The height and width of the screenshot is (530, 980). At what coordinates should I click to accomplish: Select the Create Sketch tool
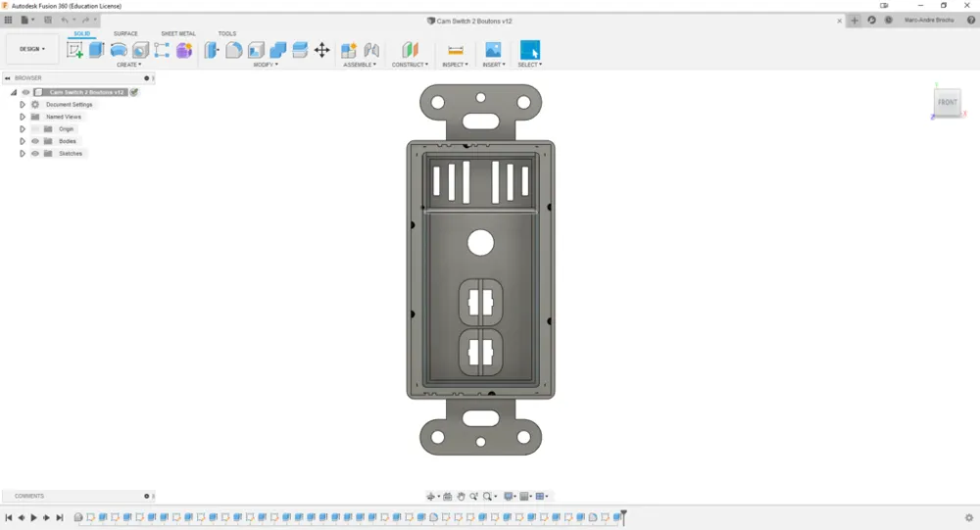tap(75, 50)
